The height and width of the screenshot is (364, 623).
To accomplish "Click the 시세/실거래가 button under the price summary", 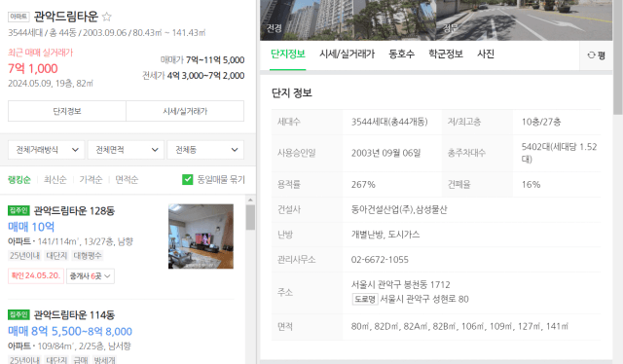I will pos(185,111).
